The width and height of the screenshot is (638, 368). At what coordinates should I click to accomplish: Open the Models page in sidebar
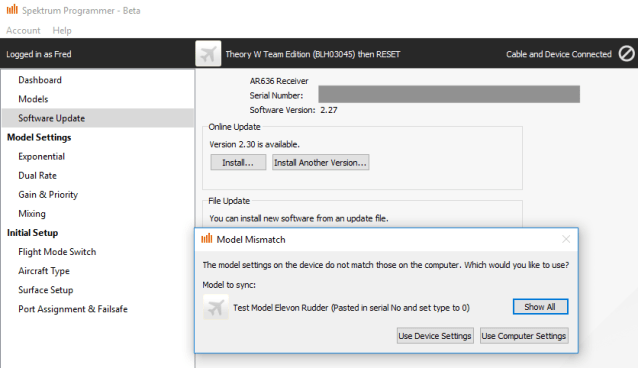[98, 99]
